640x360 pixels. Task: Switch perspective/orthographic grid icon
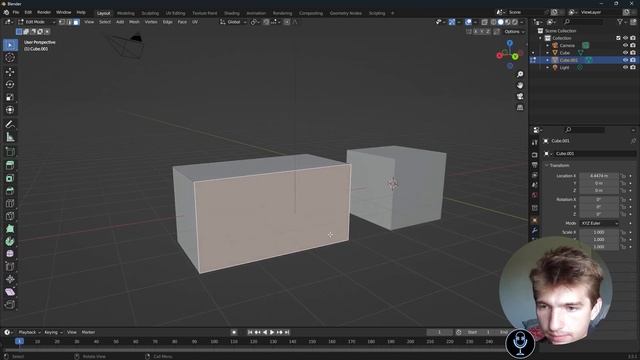point(520,107)
